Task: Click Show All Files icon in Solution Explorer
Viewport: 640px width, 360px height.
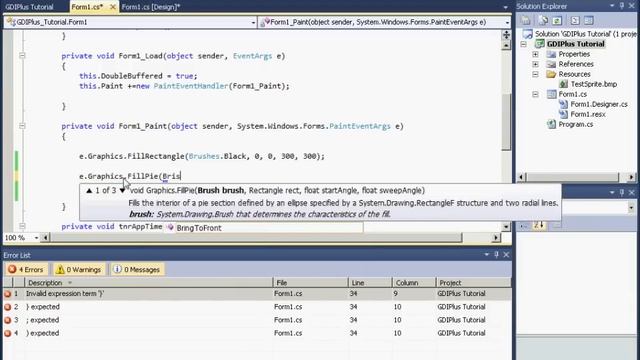Action: [543, 20]
